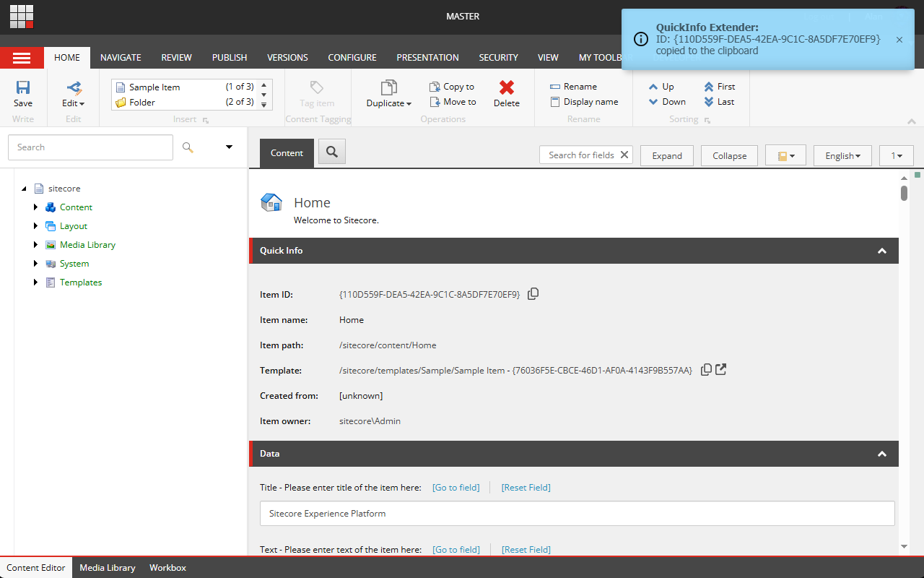Click the Move to icon
Viewport: 924px width, 578px height.
click(x=435, y=102)
